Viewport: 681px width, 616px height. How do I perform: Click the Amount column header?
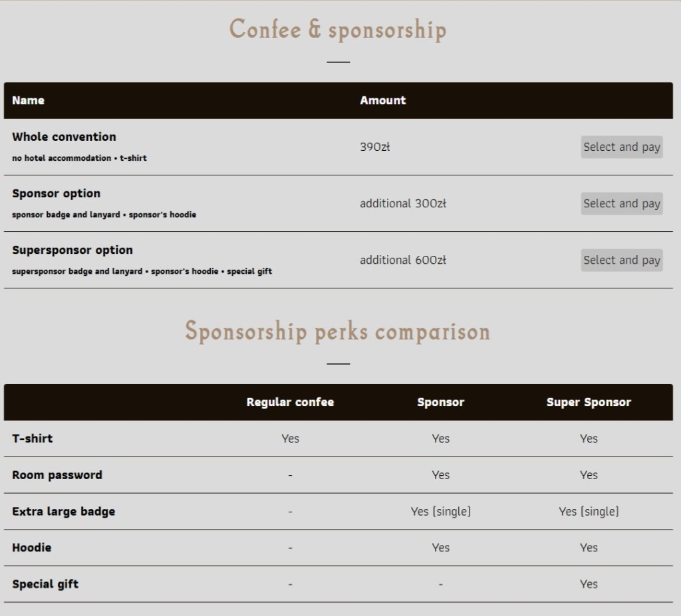[x=382, y=100]
